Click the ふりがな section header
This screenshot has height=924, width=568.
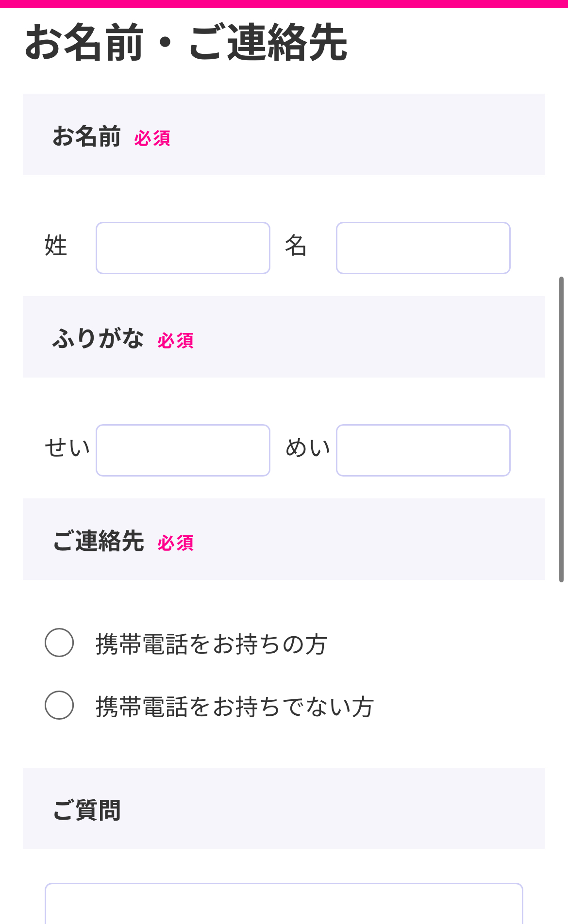[x=100, y=338]
